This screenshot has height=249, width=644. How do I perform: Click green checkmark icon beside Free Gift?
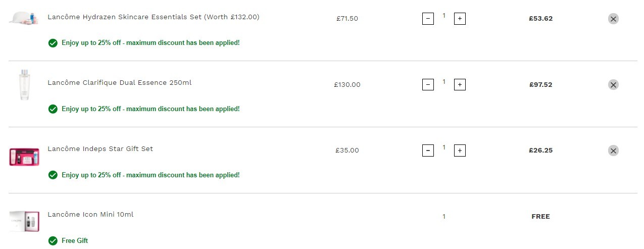click(53, 240)
